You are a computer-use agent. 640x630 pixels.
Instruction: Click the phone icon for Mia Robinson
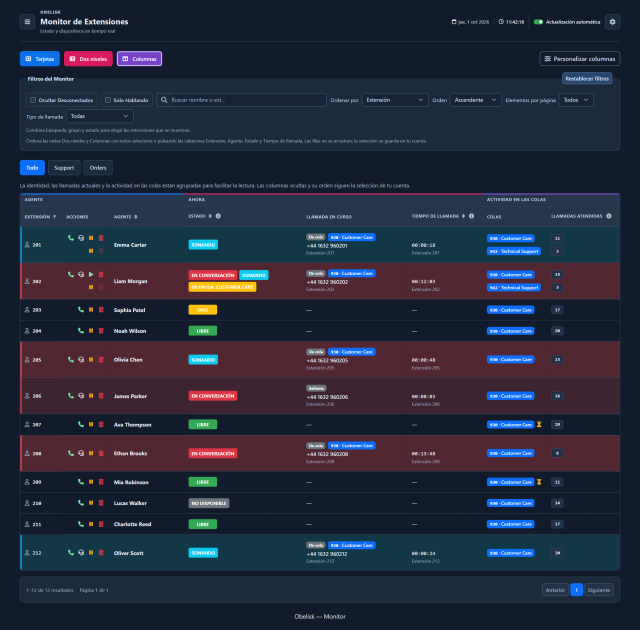tap(81, 482)
